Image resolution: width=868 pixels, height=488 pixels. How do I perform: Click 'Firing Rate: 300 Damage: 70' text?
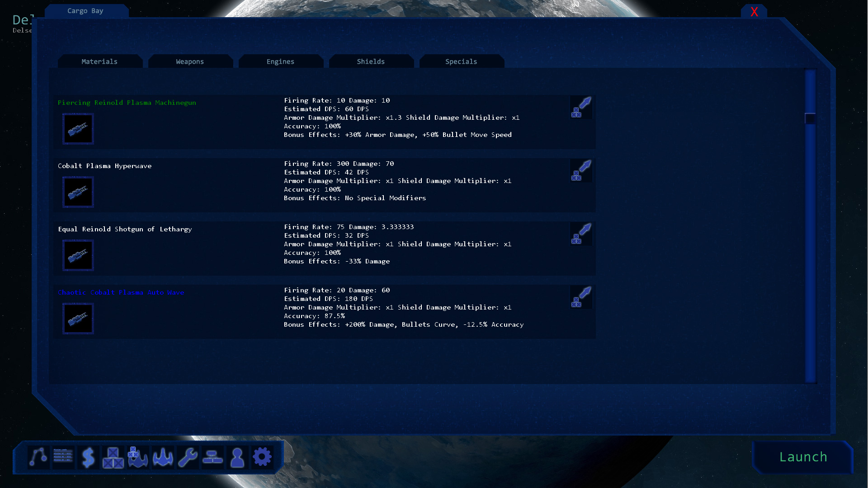339,164
